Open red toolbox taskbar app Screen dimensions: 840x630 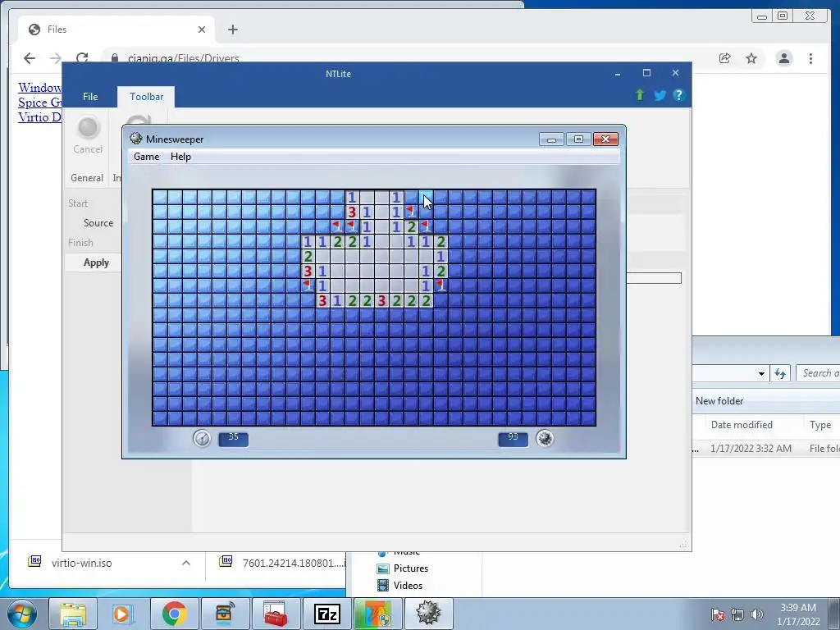pos(276,614)
